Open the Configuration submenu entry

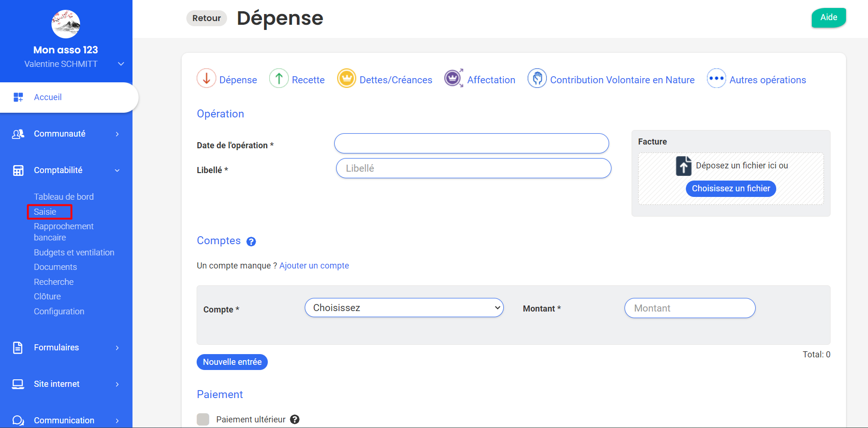[59, 312]
